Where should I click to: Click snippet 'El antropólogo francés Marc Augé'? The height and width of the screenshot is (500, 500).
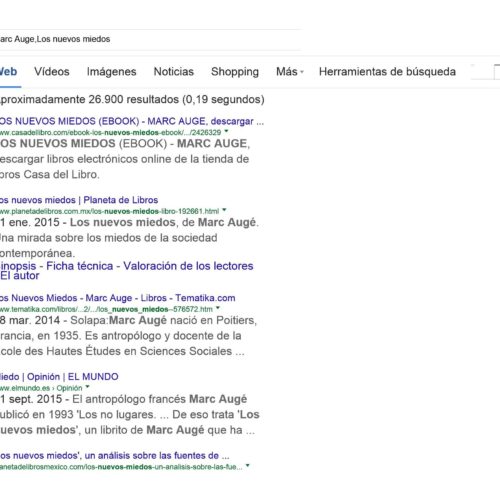(160, 399)
